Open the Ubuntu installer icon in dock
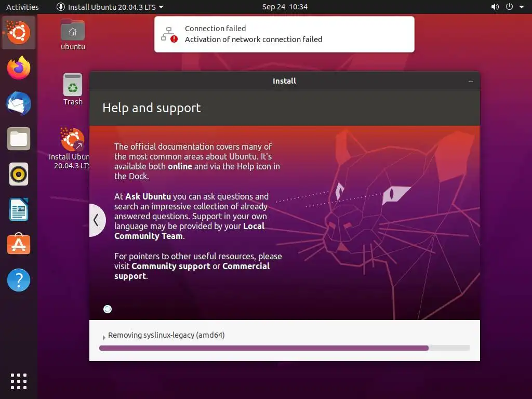The height and width of the screenshot is (399, 532). pyautogui.click(x=19, y=33)
